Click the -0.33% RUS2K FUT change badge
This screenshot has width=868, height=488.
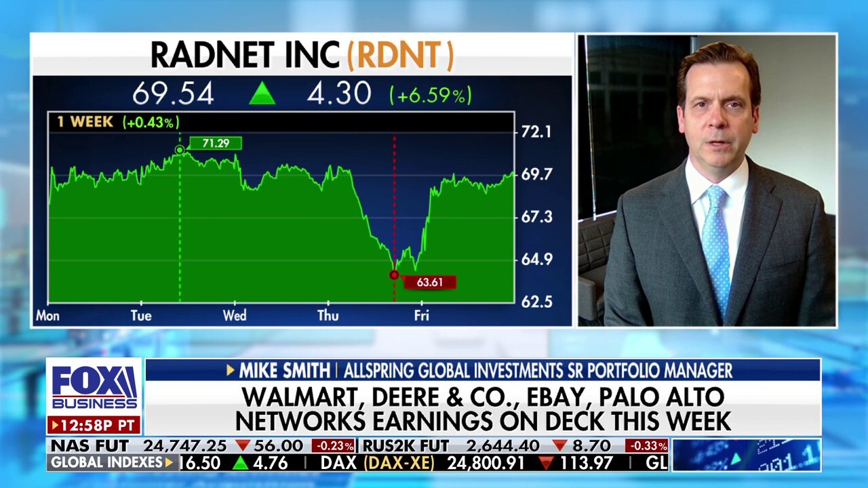[x=646, y=446]
